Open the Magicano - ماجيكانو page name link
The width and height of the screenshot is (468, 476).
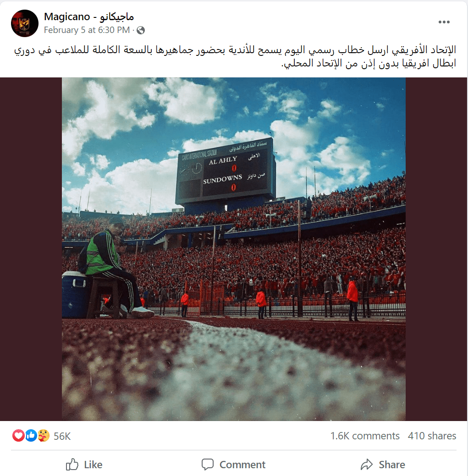pos(88,16)
